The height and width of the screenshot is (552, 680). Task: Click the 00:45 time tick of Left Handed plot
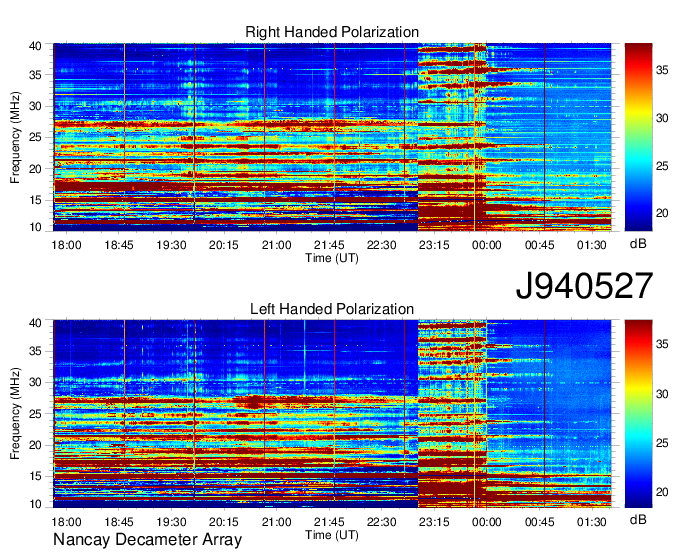pos(539,522)
